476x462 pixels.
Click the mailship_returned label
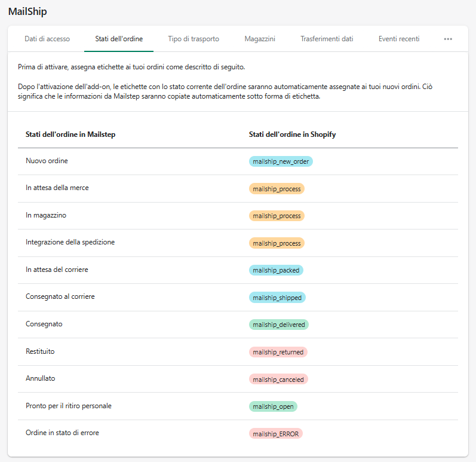(278, 352)
